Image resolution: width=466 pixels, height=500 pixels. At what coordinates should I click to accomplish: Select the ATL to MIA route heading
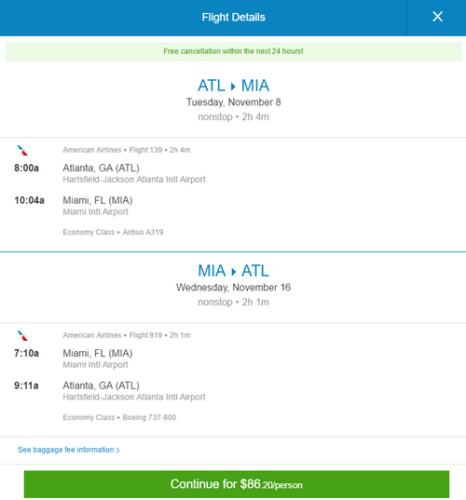[x=233, y=86]
